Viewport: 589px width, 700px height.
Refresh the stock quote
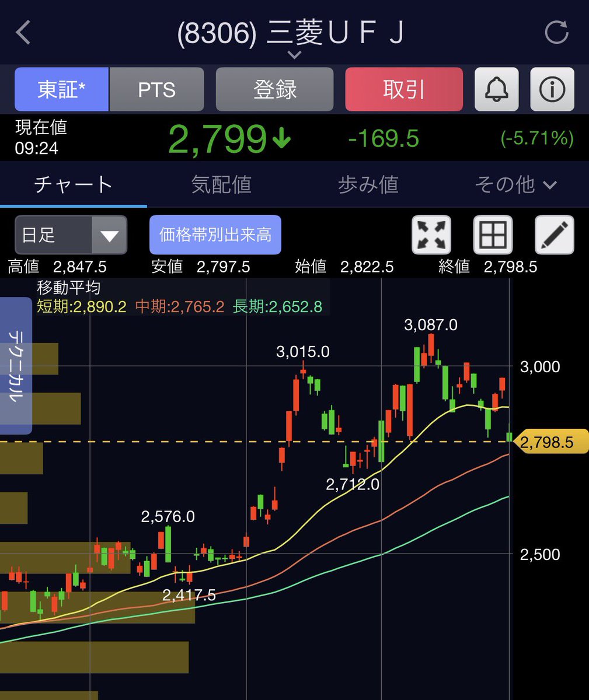(x=556, y=33)
